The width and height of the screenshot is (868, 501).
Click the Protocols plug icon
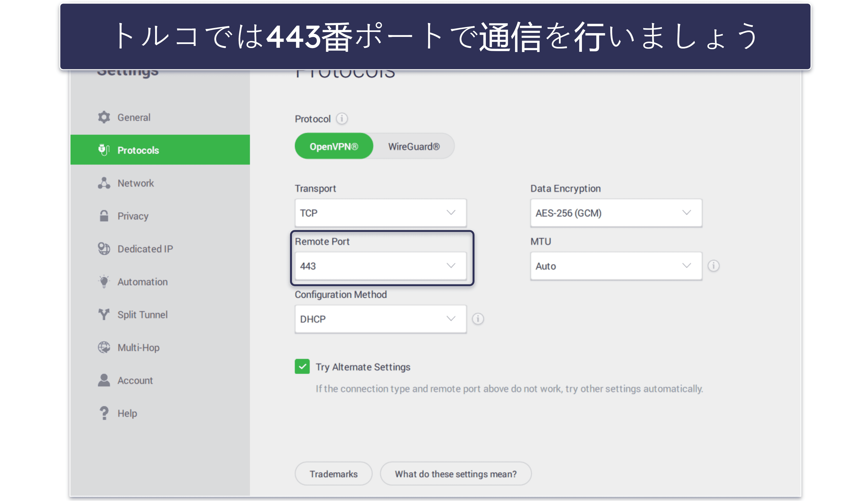coord(104,150)
